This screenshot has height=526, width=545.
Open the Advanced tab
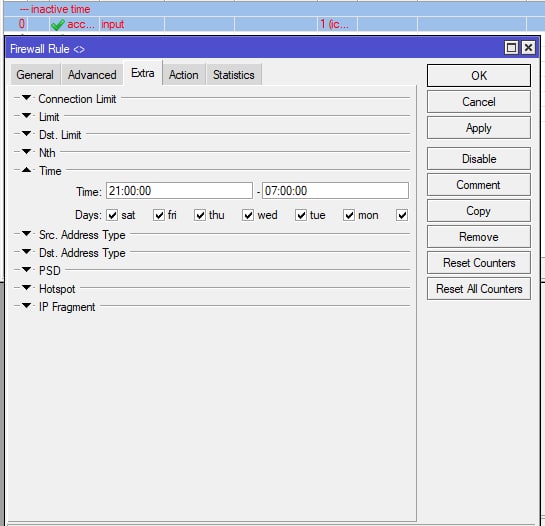92,75
